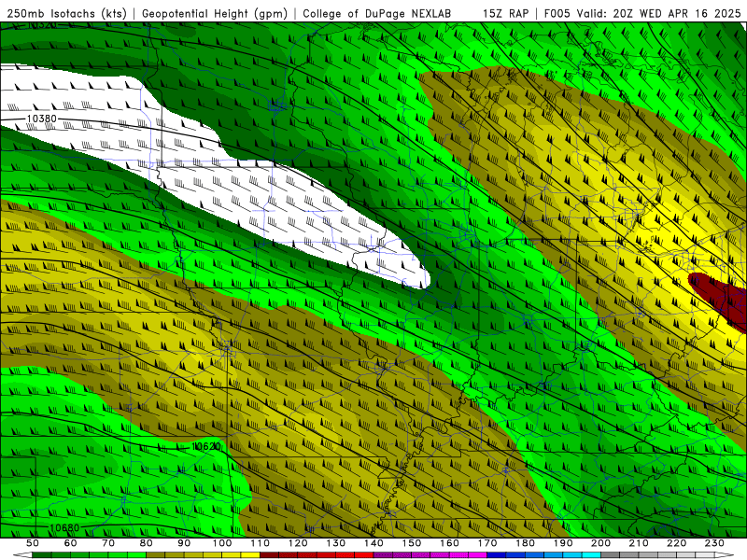747x560 pixels.
Task: Click the 'College of DuPage NEXLAB' label
Action: (x=377, y=13)
